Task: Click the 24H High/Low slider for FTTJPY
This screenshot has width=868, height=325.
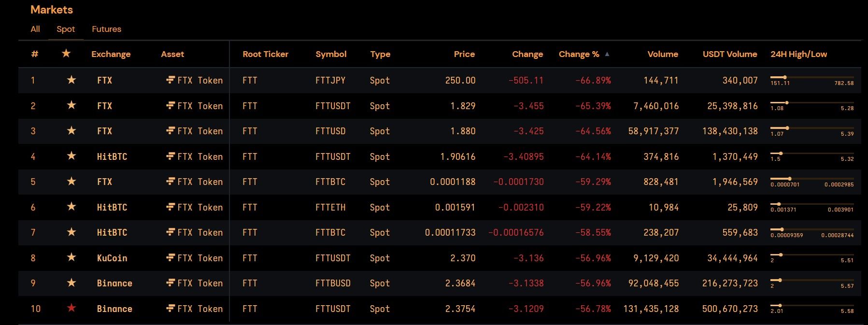Action: pos(811,77)
